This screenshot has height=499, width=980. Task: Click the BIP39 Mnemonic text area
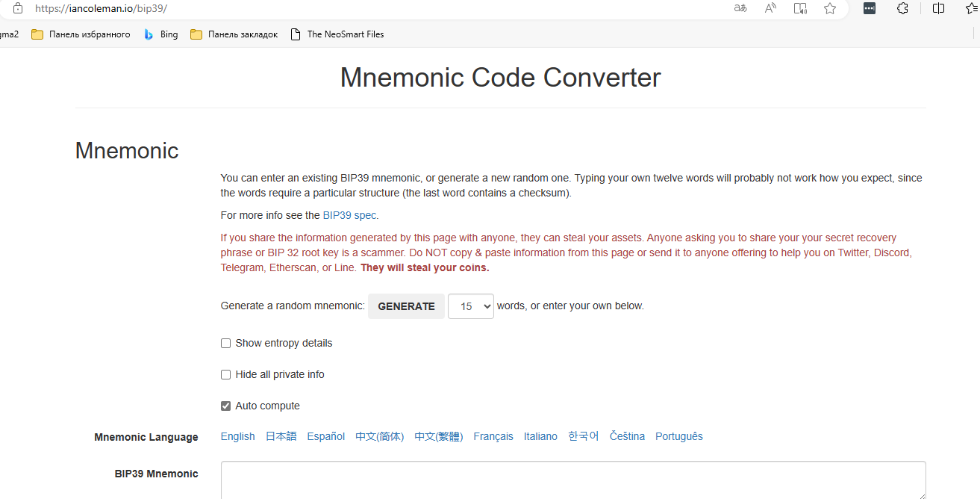click(x=573, y=480)
